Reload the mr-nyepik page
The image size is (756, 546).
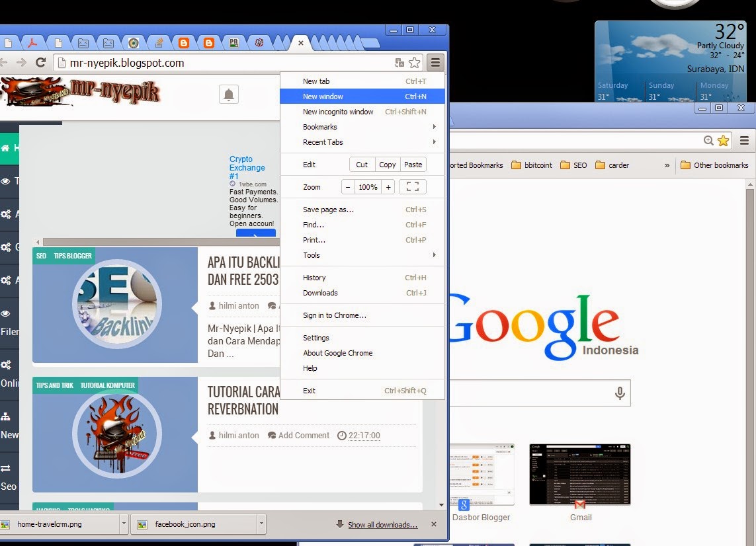point(41,63)
